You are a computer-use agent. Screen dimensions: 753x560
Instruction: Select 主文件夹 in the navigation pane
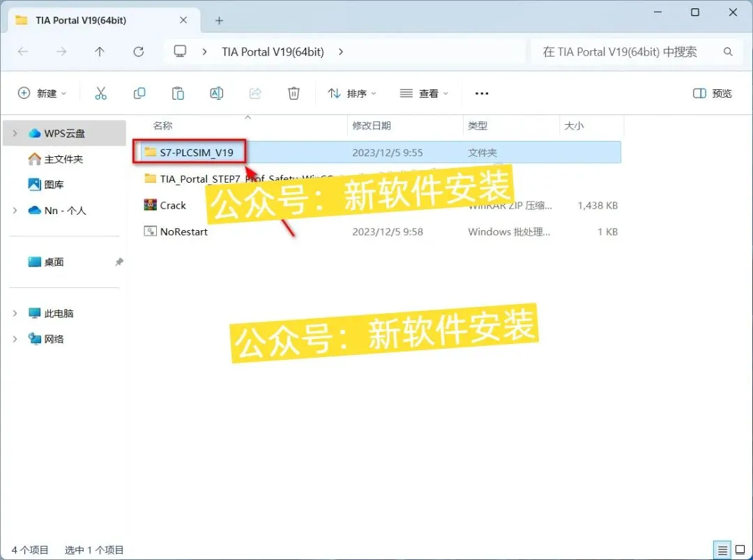63,159
